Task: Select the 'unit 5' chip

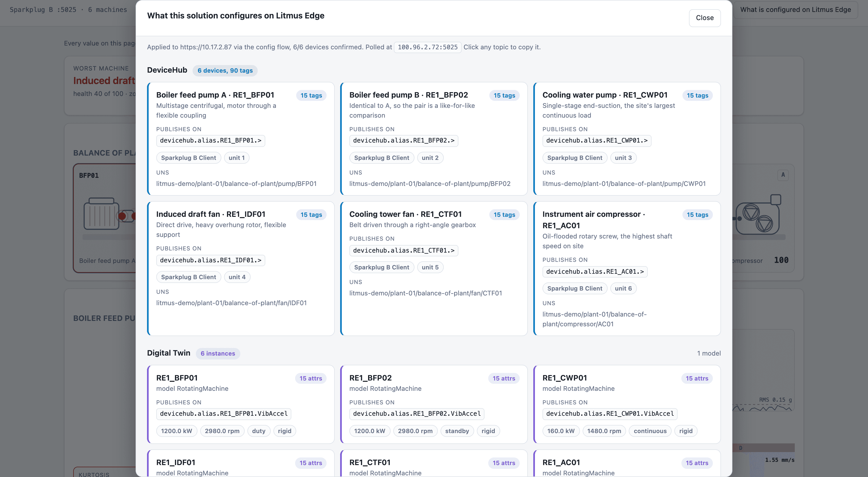Action: [430, 267]
